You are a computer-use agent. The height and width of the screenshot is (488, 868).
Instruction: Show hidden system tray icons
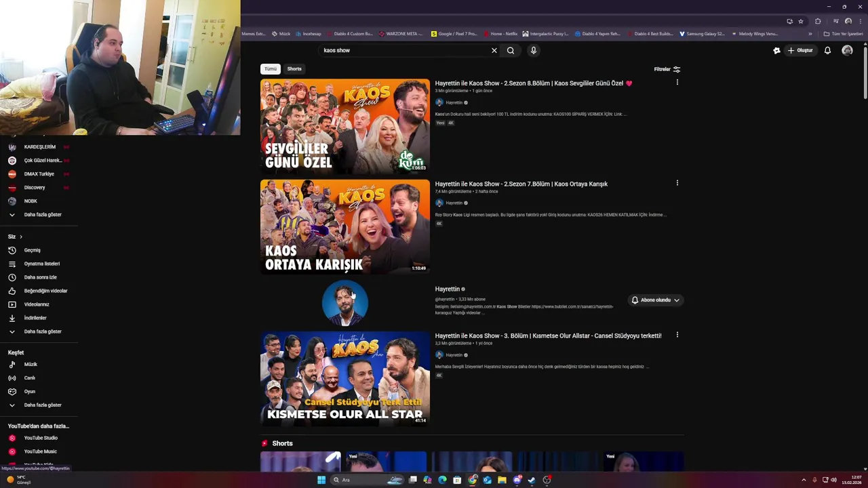[x=804, y=480]
